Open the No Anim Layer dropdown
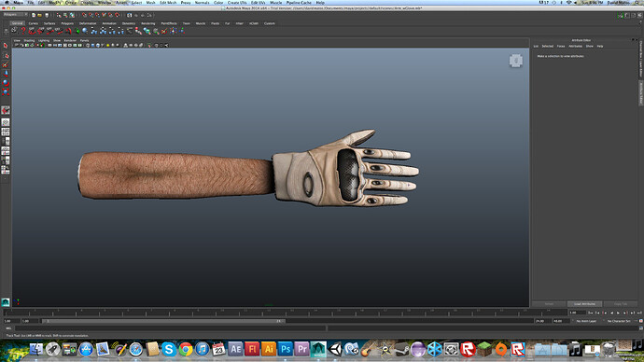644x362 pixels. (x=586, y=321)
